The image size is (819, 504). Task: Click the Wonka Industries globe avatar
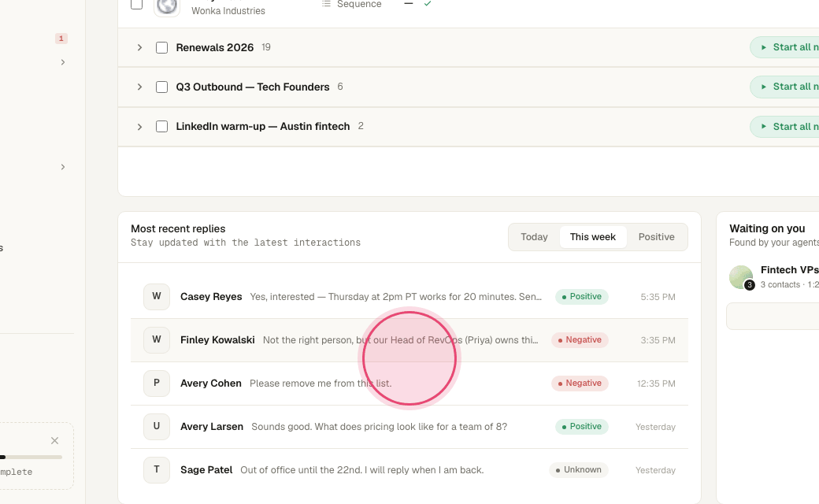(x=167, y=6)
